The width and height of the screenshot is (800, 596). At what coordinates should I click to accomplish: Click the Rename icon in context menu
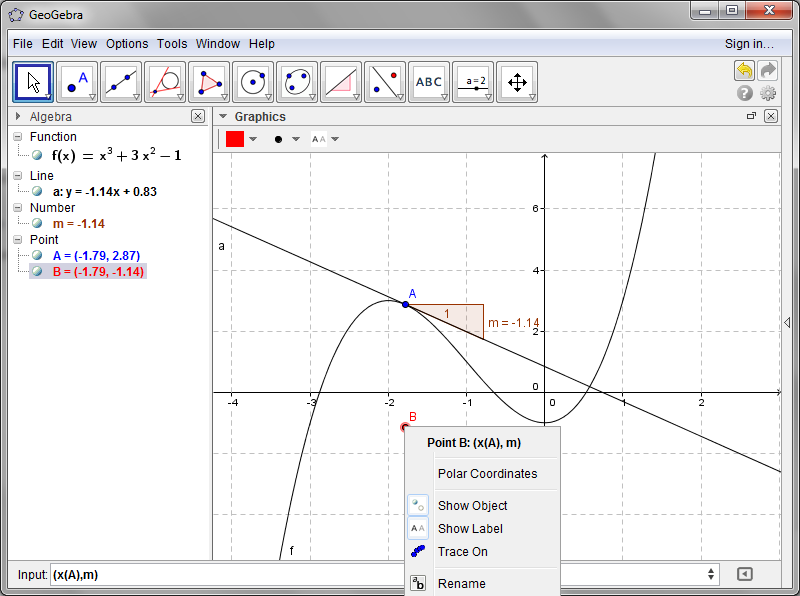[x=418, y=583]
